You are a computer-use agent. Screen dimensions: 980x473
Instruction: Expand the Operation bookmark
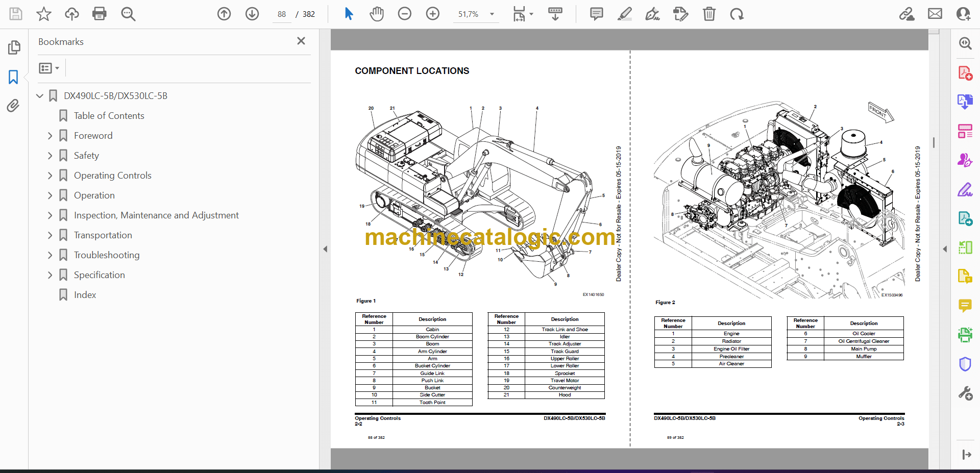tap(50, 195)
